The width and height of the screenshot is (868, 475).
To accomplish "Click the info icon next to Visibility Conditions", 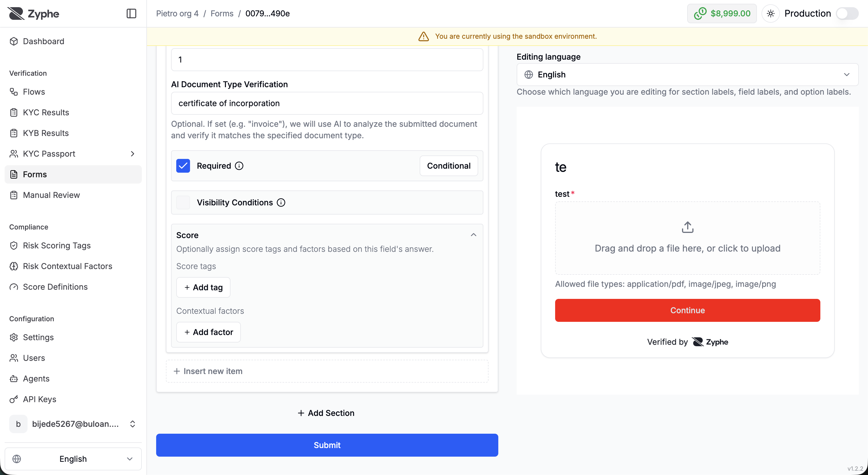I will point(281,202).
